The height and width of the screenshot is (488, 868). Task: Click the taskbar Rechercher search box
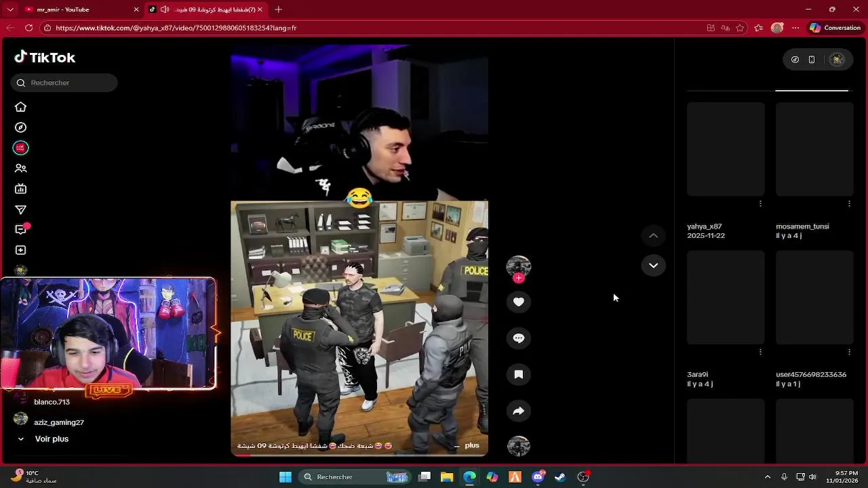(353, 477)
